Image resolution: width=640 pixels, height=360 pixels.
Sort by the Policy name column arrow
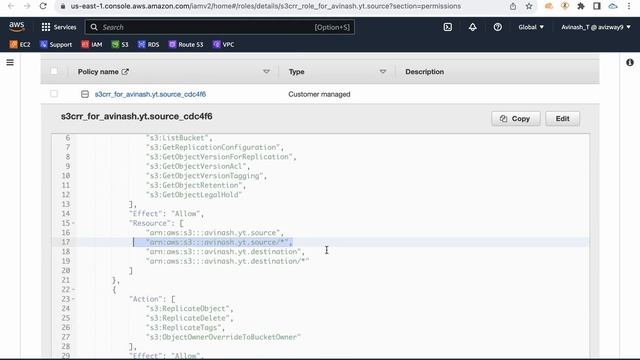(x=266, y=72)
